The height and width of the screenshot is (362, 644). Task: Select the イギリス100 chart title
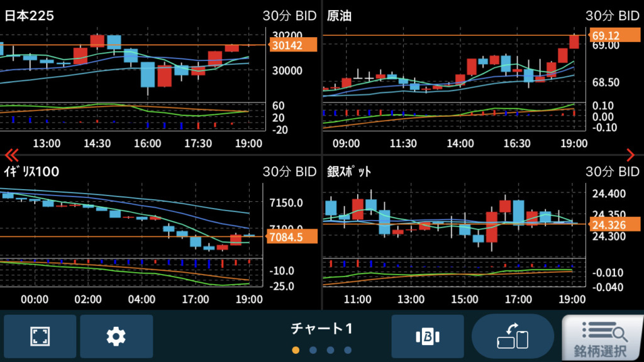click(31, 171)
